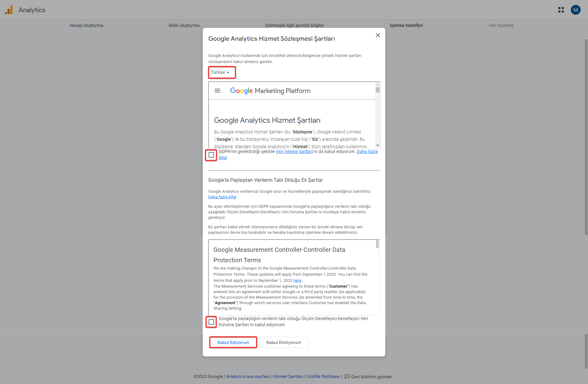Viewport: 588px width, 384px height.
Task: Click Geri bildirim gönder in footer
Action: [371, 377]
